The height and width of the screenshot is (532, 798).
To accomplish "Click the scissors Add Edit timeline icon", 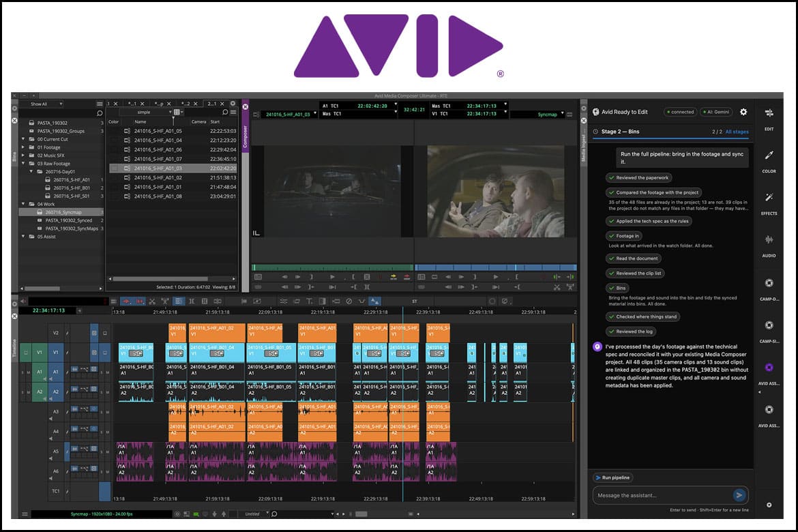I will (x=152, y=301).
